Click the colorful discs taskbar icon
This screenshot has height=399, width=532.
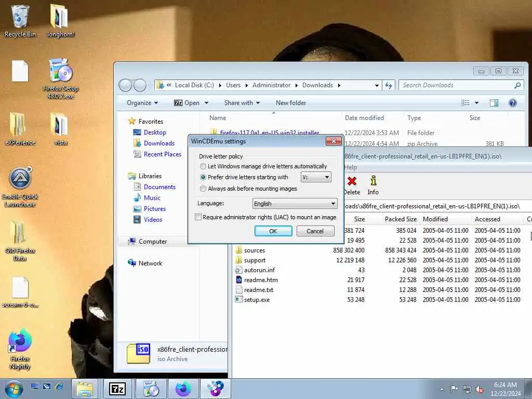click(216, 389)
